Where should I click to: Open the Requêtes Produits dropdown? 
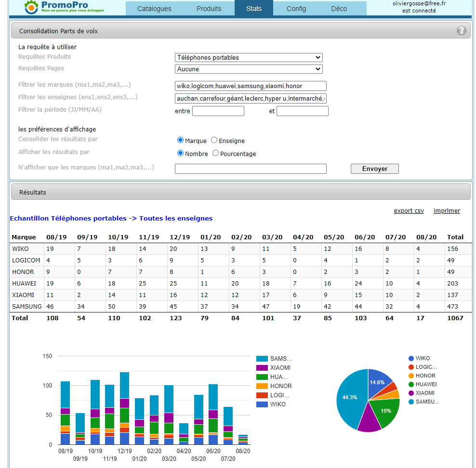[x=249, y=57]
